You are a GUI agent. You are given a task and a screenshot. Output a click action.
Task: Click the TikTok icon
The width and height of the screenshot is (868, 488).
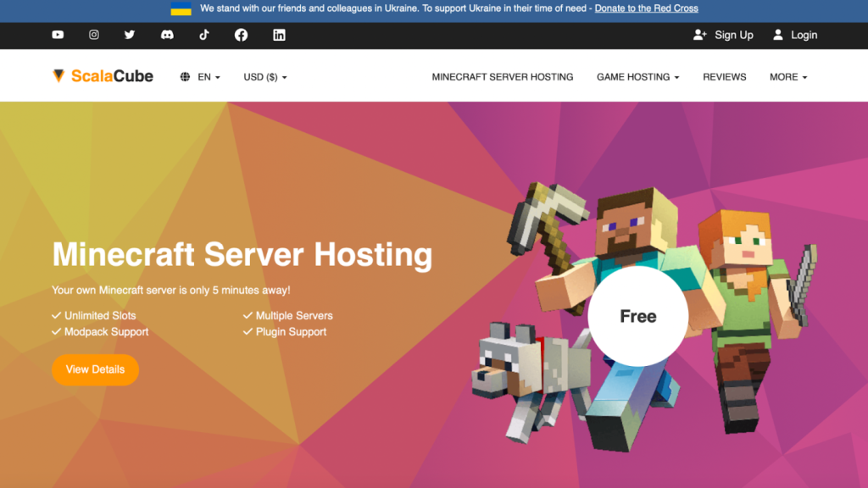[203, 35]
